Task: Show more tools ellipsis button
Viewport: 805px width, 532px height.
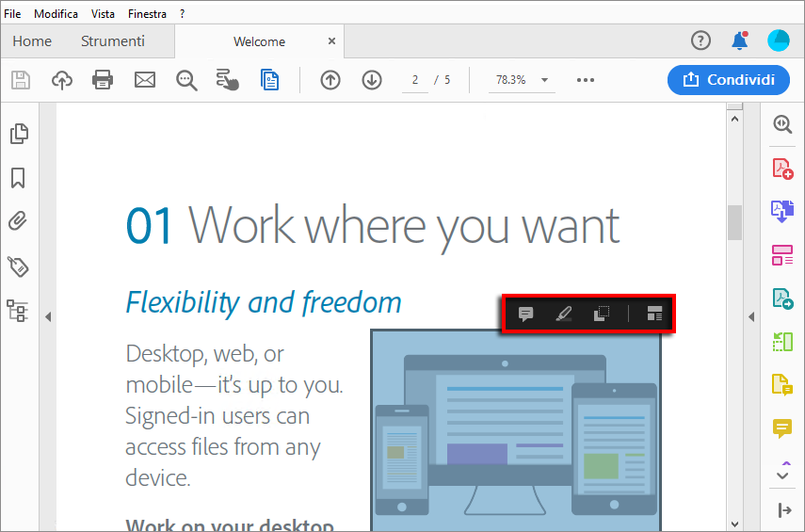Action: (x=586, y=80)
